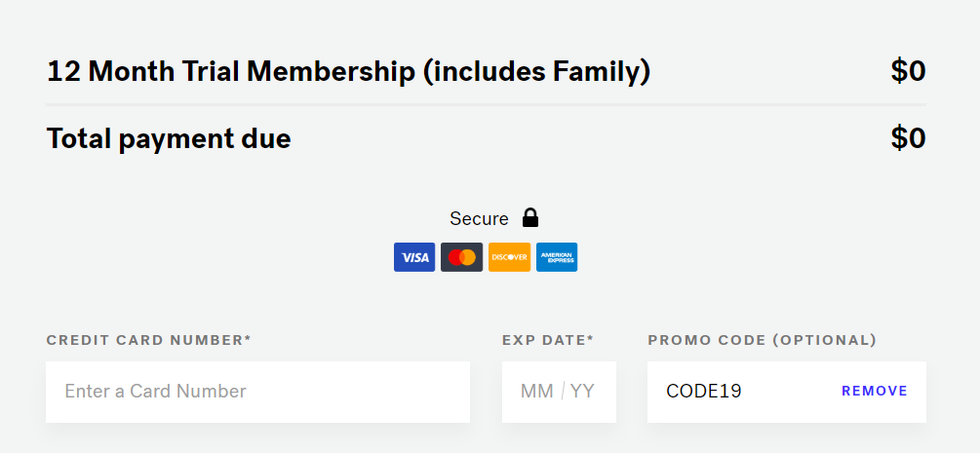The height and width of the screenshot is (453, 980).
Task: Click the 12 Month Trial Membership text
Action: 231,71
